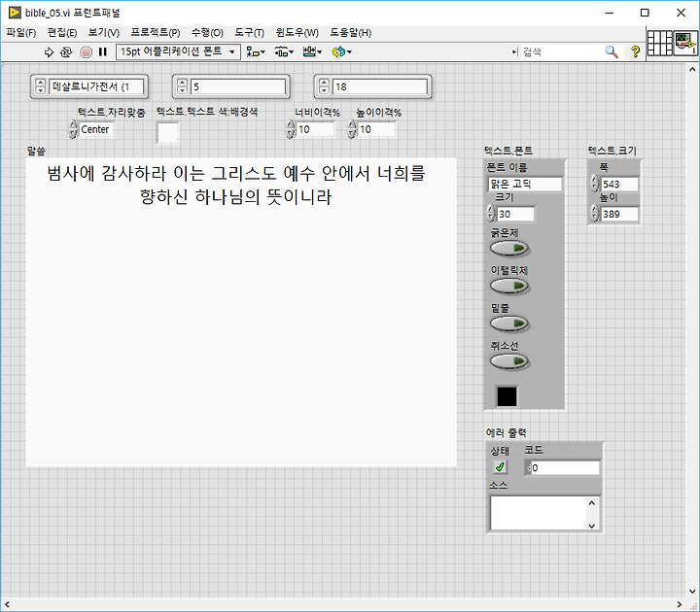Image resolution: width=700 pixels, height=612 pixels.
Task: Click front panel vertical scroll up arrow
Action: click(x=692, y=70)
